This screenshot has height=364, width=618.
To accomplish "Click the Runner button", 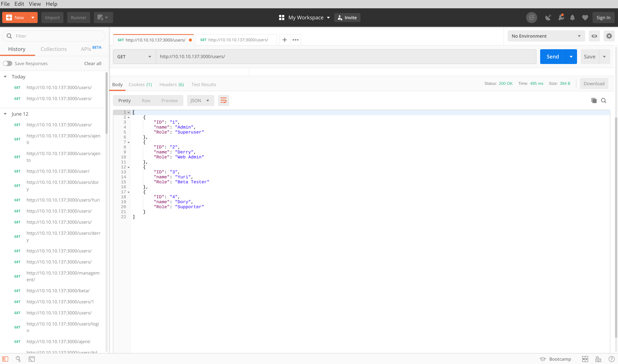I will click(x=79, y=17).
